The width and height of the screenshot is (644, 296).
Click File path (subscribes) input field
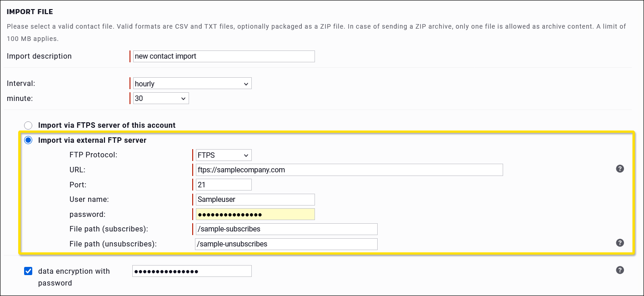[286, 229]
